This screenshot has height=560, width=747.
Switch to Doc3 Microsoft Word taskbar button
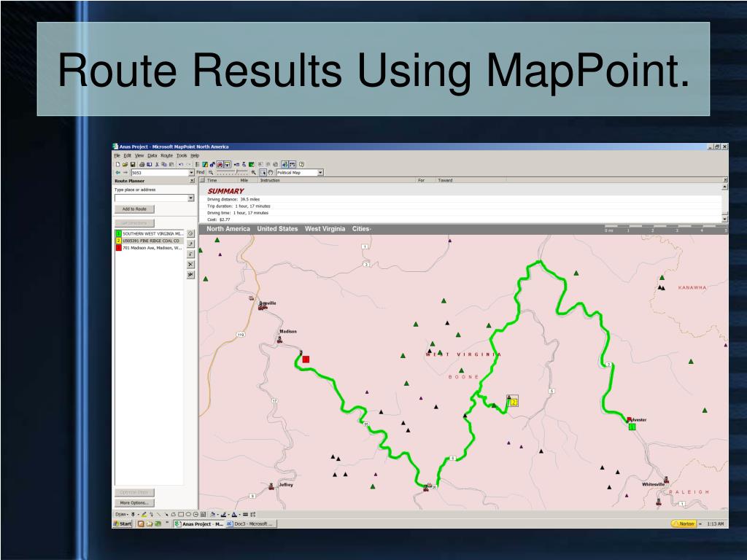pyautogui.click(x=250, y=524)
